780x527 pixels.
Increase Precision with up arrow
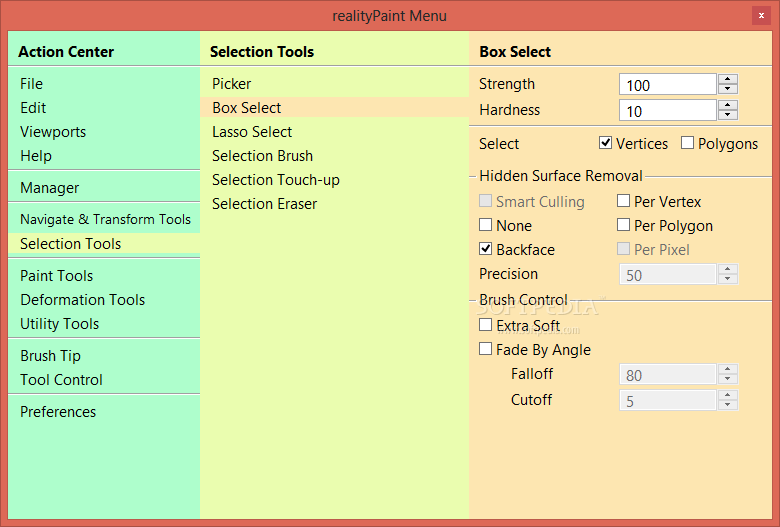pos(728,269)
